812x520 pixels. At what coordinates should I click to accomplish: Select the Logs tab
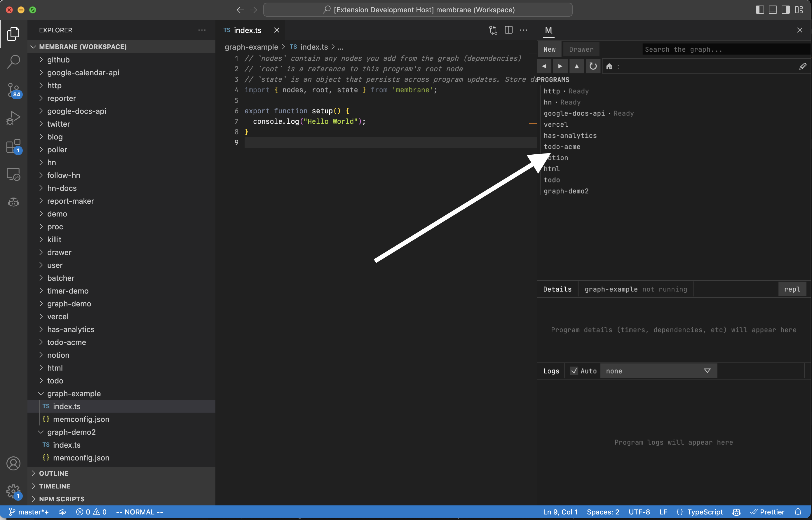click(x=551, y=371)
